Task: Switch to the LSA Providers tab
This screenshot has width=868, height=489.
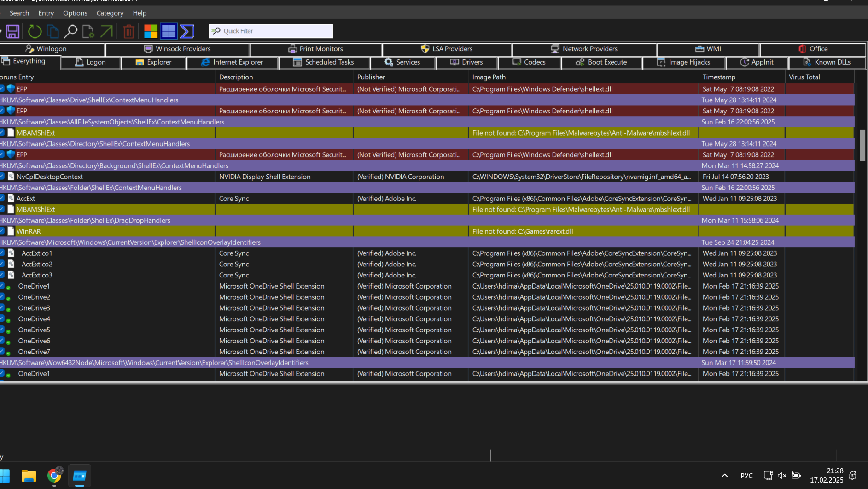Action: tap(447, 49)
